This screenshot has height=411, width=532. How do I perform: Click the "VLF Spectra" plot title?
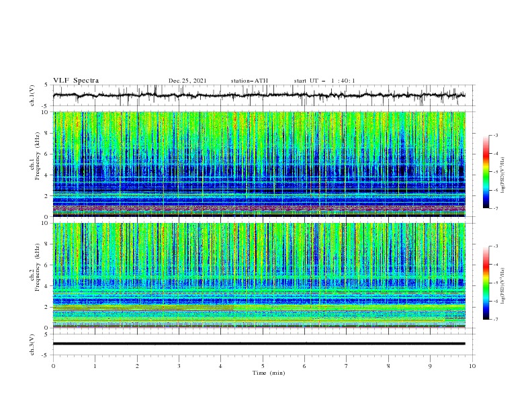click(x=76, y=81)
